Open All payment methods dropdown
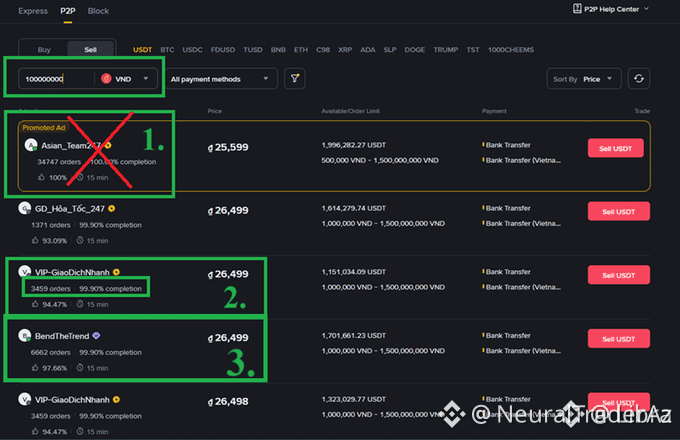The width and height of the screenshot is (680, 440). tap(221, 79)
